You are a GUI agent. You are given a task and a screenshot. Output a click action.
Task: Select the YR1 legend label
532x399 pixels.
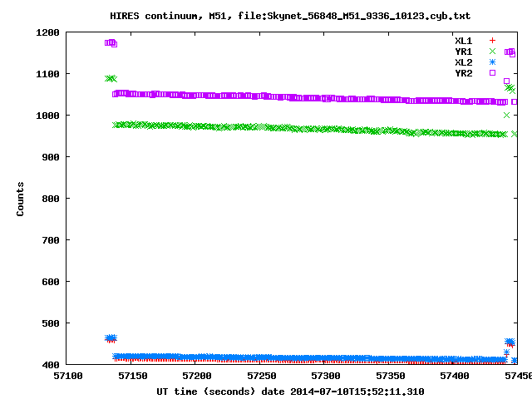[464, 52]
